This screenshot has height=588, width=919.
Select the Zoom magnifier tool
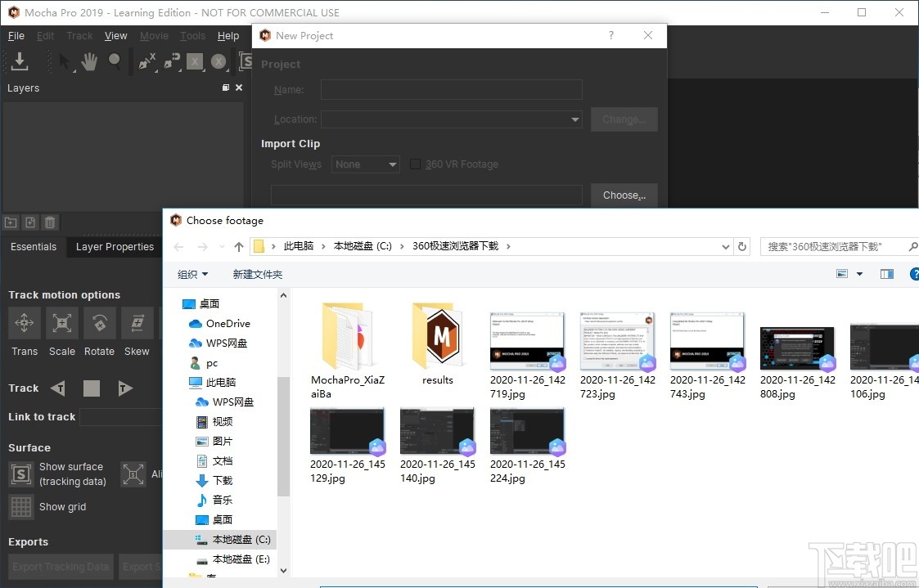pyautogui.click(x=115, y=62)
